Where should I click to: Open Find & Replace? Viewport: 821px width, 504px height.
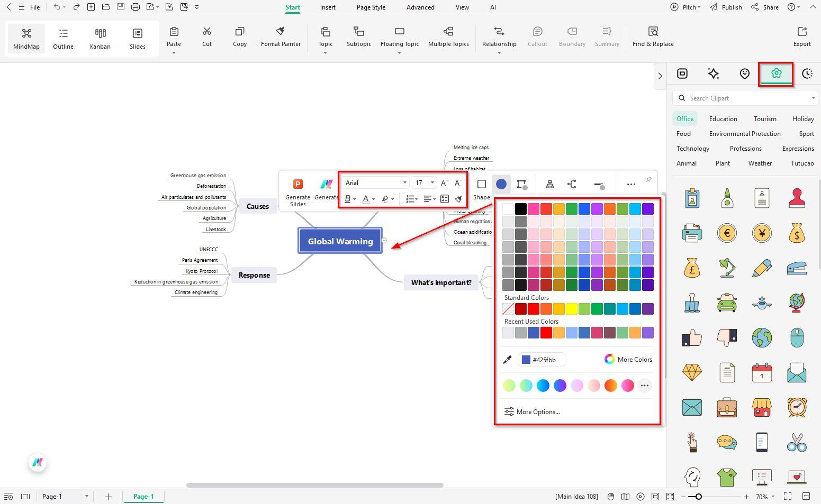tap(653, 36)
